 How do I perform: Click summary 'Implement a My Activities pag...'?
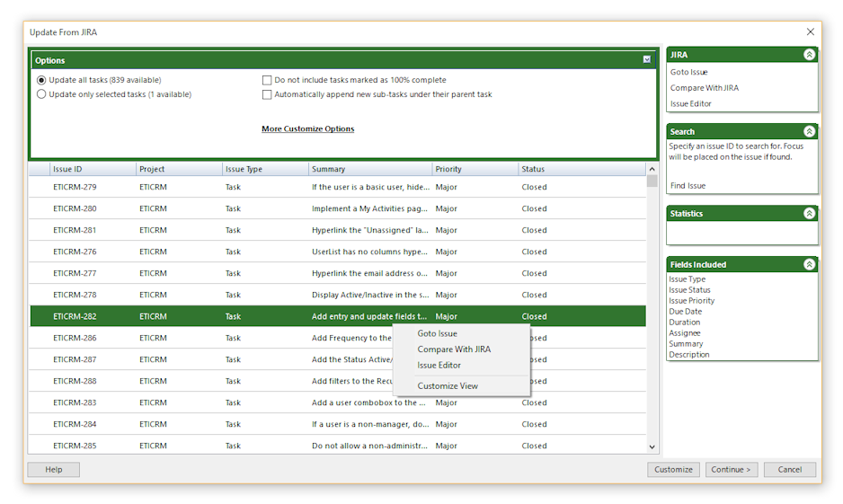(370, 209)
